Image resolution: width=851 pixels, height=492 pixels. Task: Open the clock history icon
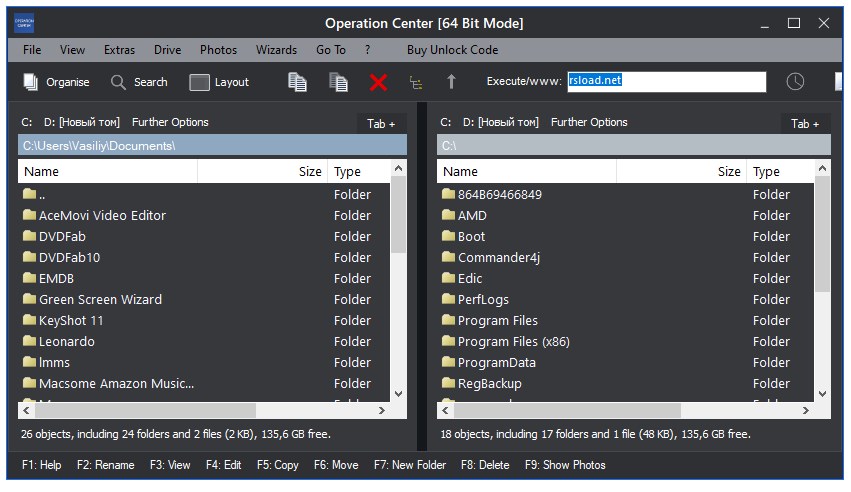pyautogui.click(x=795, y=82)
